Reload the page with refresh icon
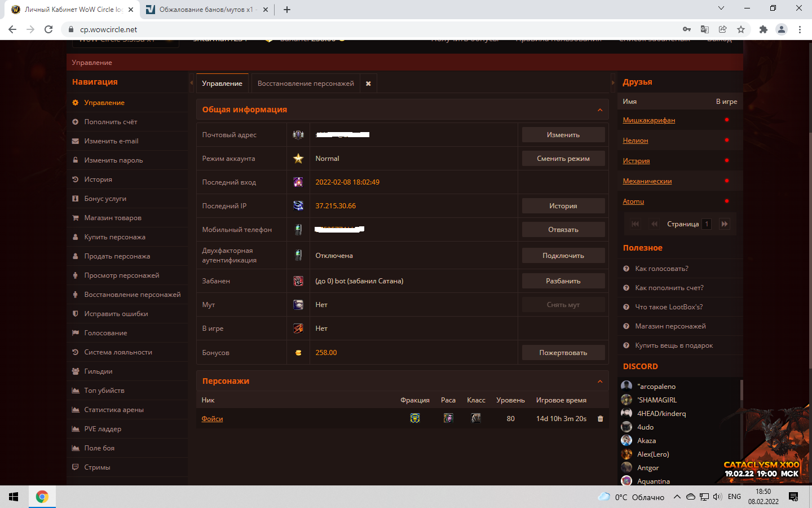Image resolution: width=812 pixels, height=508 pixels. pos(48,29)
